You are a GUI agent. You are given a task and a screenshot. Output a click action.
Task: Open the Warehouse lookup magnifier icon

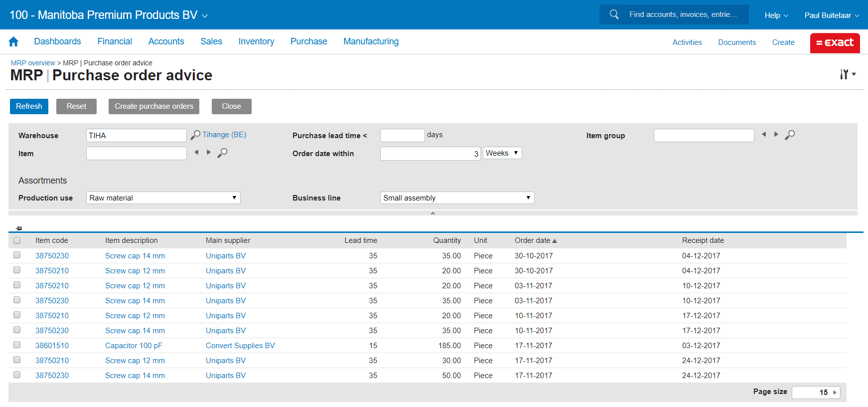[x=195, y=135]
